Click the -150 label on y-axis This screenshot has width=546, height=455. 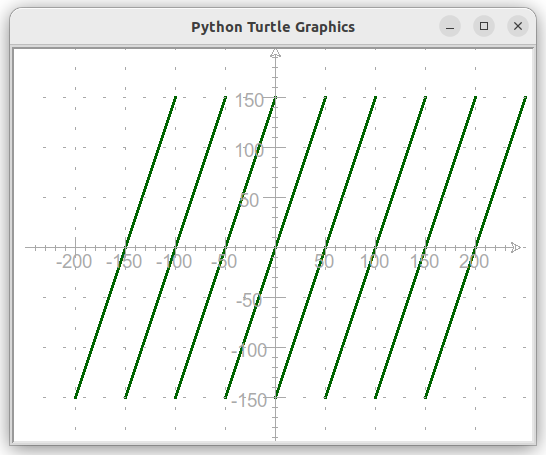click(x=249, y=400)
